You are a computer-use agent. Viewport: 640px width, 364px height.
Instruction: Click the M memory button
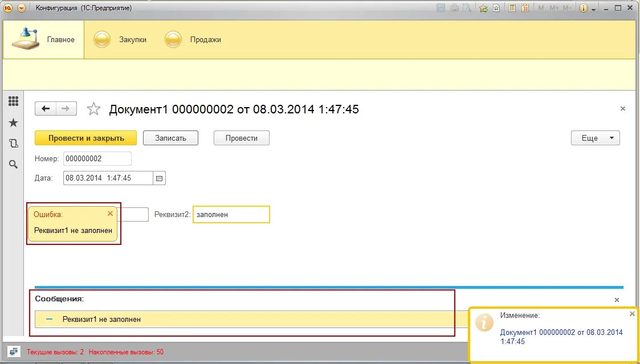click(x=541, y=8)
